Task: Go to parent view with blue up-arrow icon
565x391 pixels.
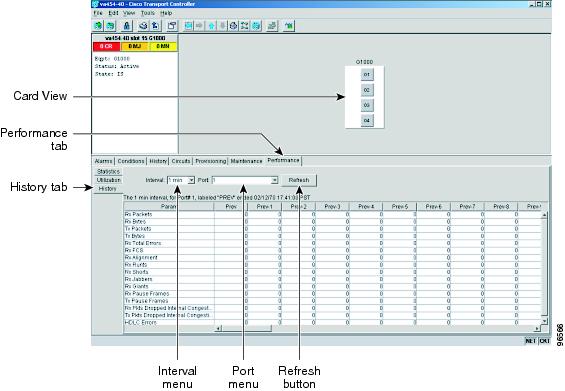Action: 211,26
